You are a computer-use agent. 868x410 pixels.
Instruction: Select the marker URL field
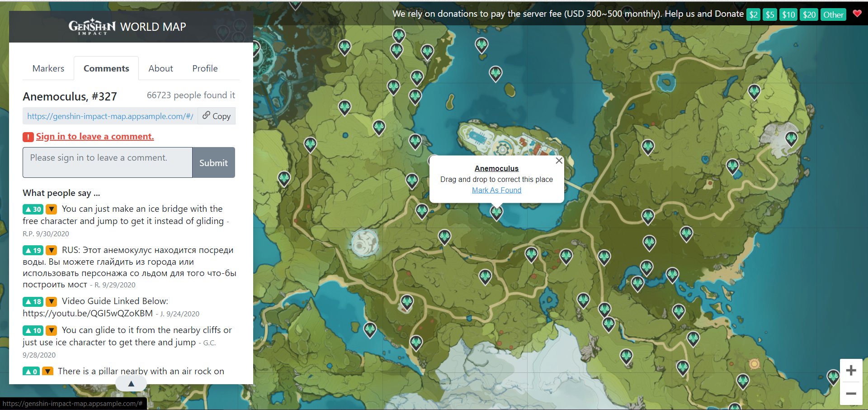click(110, 116)
